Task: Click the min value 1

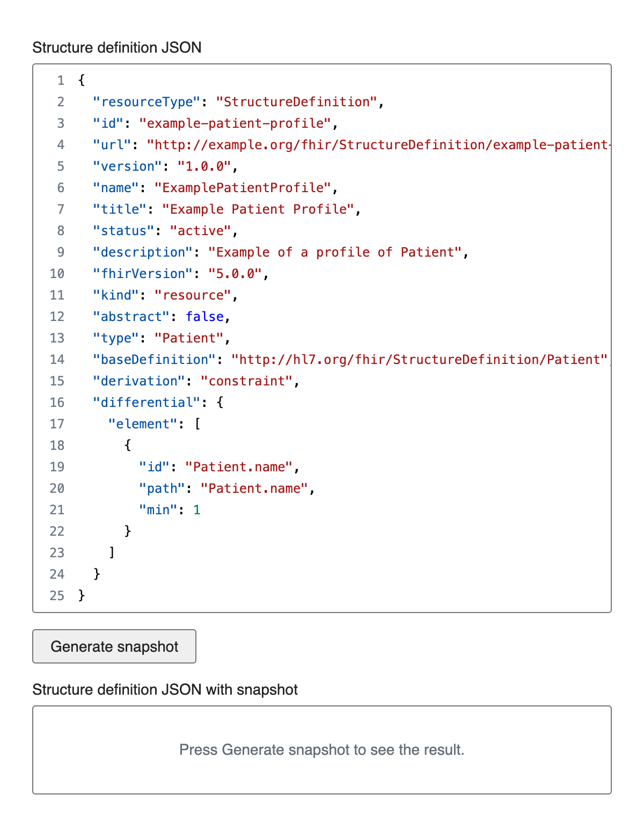Action: point(197,510)
